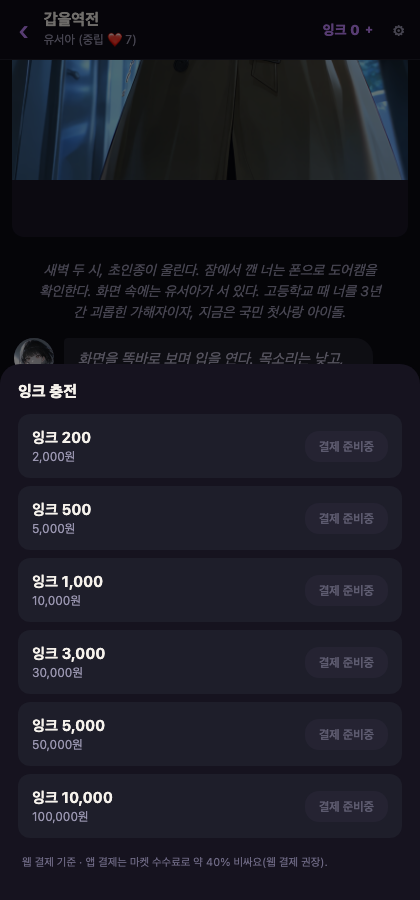
Task: Select the 잉크 3,000 package row
Action: (x=210, y=662)
